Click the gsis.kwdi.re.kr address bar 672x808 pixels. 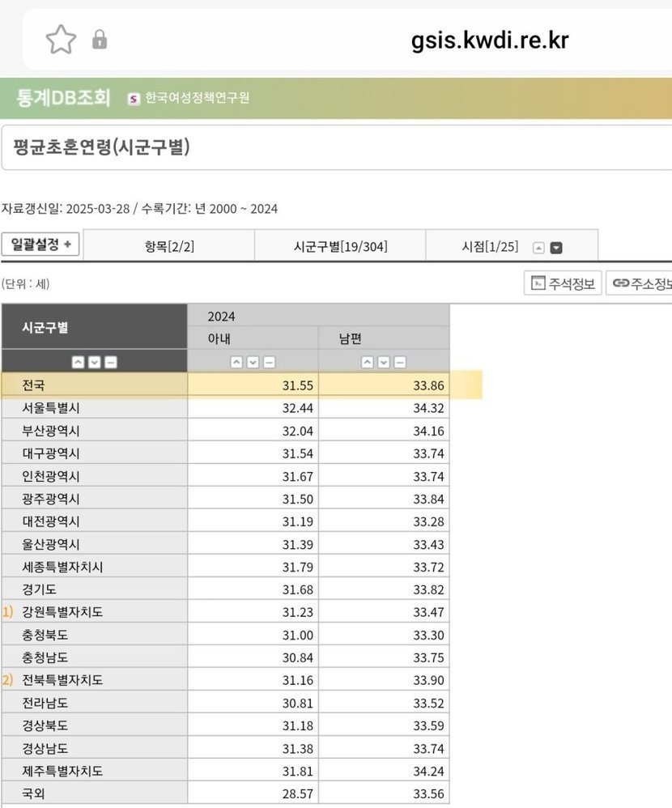pyautogui.click(x=489, y=40)
